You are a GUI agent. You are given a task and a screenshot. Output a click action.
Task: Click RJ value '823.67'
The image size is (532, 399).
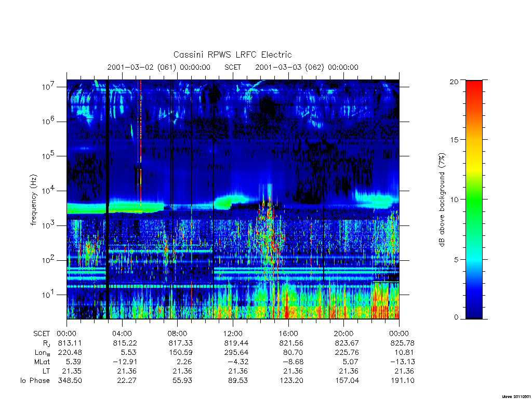click(347, 343)
